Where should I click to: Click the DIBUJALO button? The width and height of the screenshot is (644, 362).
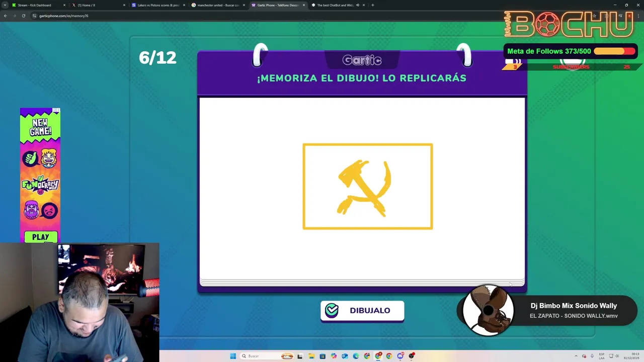pos(362,311)
